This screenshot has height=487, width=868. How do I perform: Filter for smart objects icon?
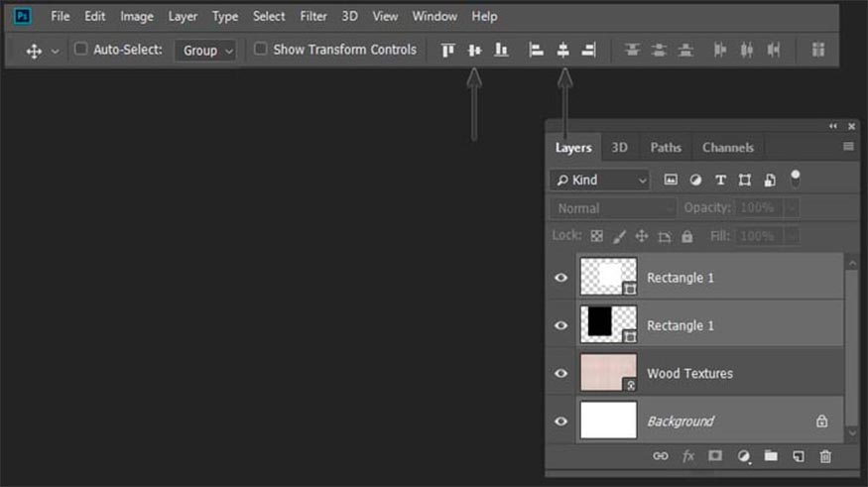pos(770,180)
